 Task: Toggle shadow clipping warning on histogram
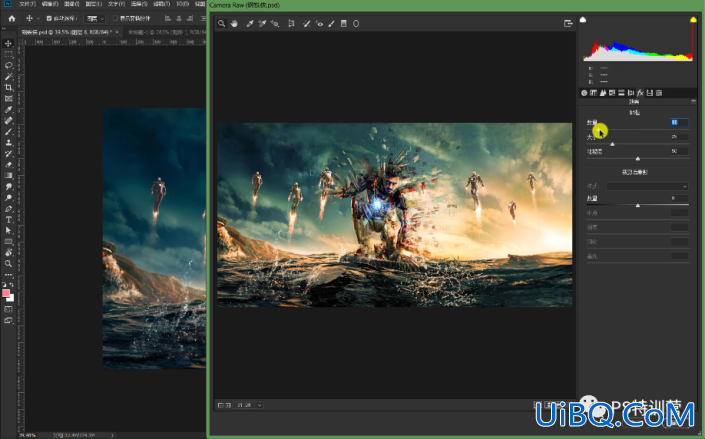click(583, 19)
